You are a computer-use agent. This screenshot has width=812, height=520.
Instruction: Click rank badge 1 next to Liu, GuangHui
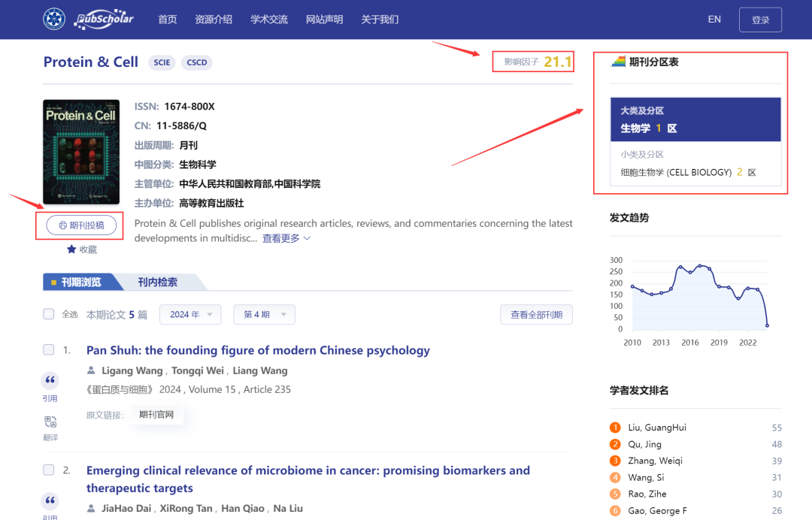click(x=615, y=428)
